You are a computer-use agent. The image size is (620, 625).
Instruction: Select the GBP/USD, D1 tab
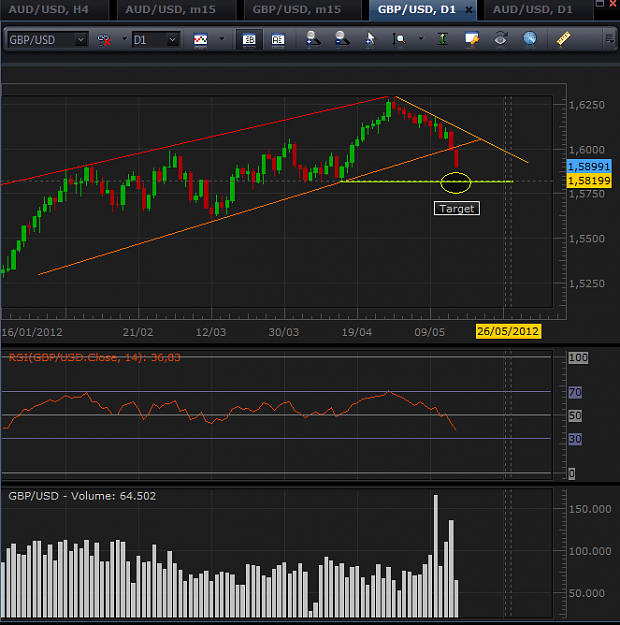click(x=417, y=9)
